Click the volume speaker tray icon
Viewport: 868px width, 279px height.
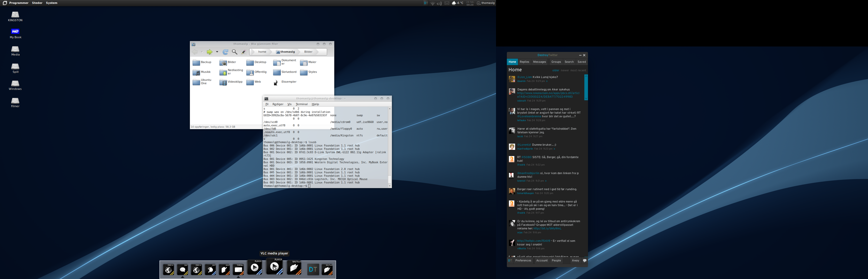tap(439, 3)
